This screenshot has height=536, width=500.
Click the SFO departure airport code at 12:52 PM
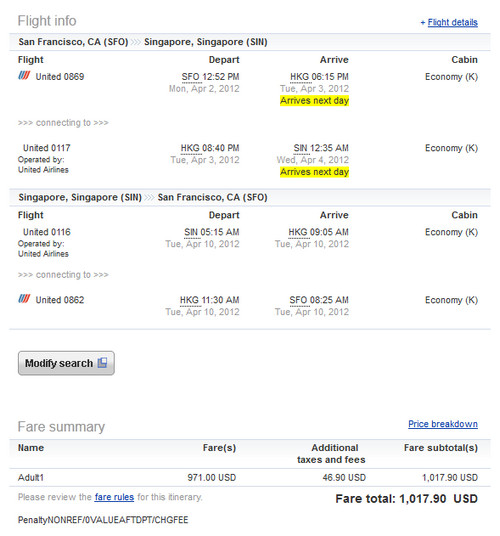(191, 77)
